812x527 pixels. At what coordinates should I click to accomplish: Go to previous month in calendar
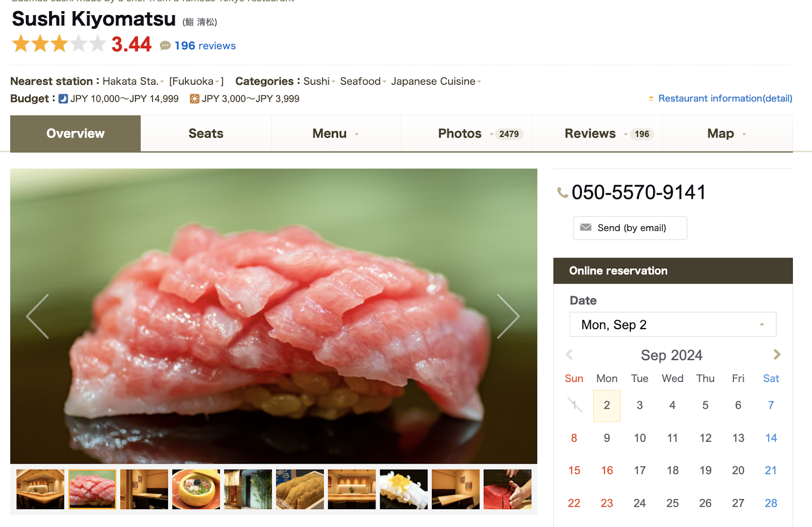[x=569, y=355]
